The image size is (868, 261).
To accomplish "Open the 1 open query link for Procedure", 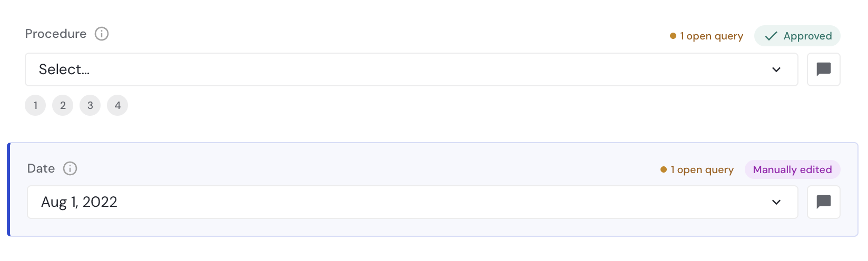I will tap(707, 36).
